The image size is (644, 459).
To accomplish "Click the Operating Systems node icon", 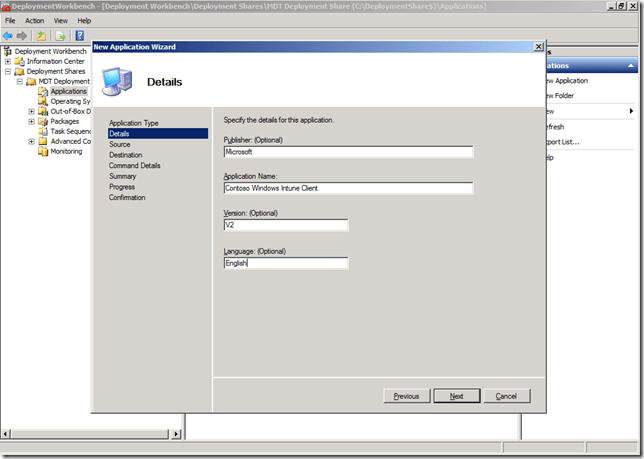I will tap(43, 101).
